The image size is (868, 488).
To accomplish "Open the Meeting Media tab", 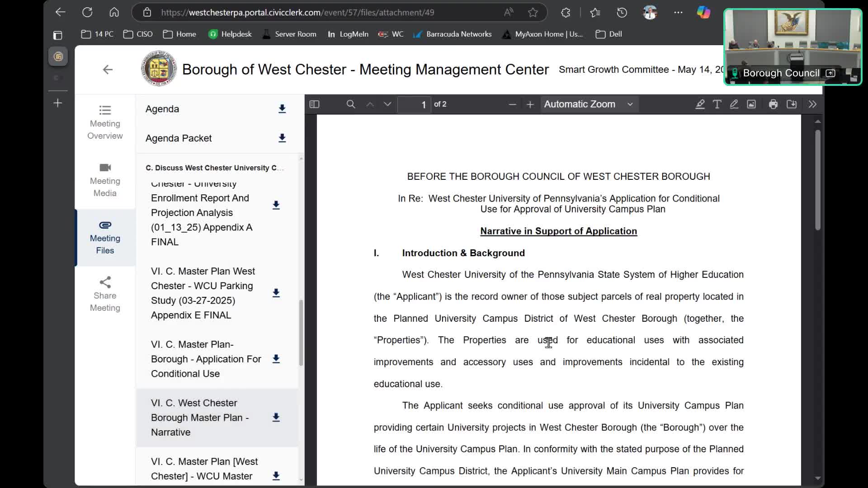I will [x=105, y=180].
